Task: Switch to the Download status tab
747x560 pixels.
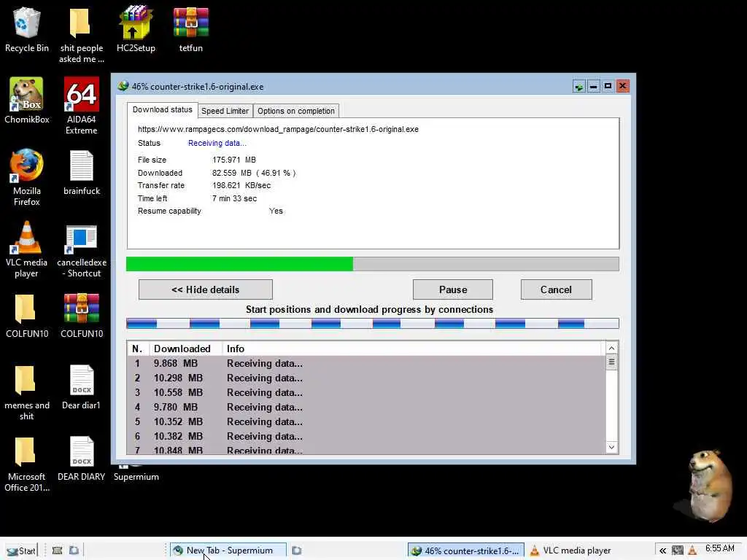Action: tap(163, 109)
